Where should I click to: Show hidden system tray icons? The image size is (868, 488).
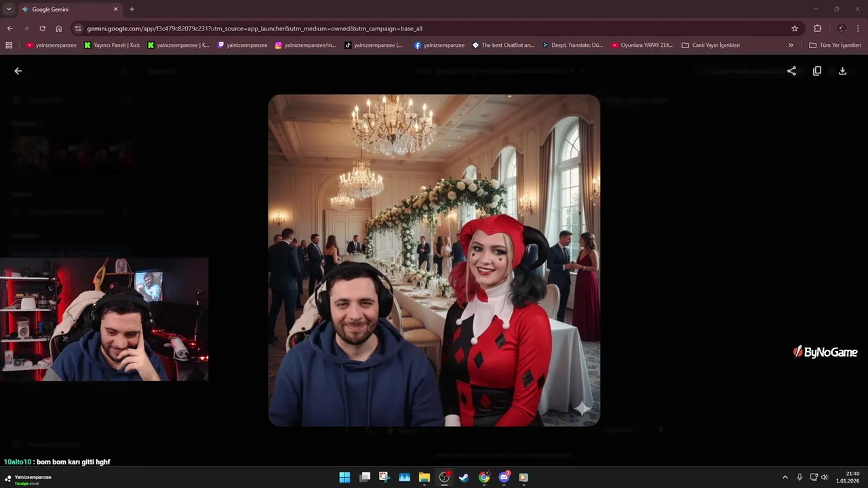tap(785, 477)
